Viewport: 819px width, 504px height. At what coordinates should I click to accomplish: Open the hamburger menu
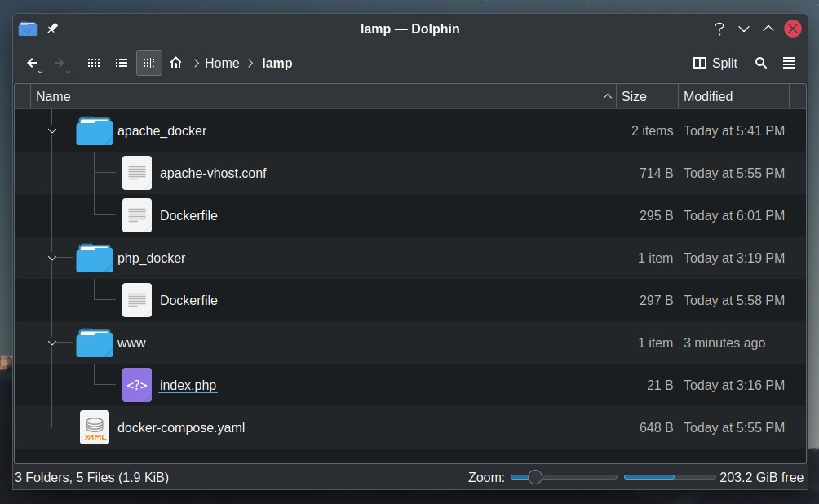pyautogui.click(x=789, y=63)
